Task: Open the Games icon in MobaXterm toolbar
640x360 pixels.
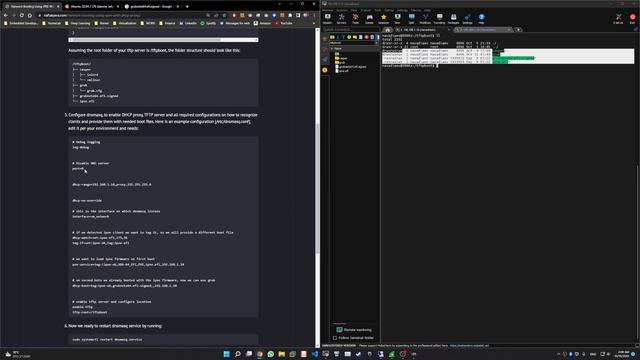Action: (369, 18)
